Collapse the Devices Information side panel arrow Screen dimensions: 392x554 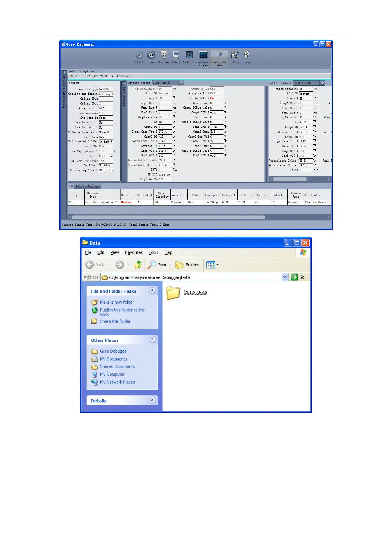(x=64, y=72)
